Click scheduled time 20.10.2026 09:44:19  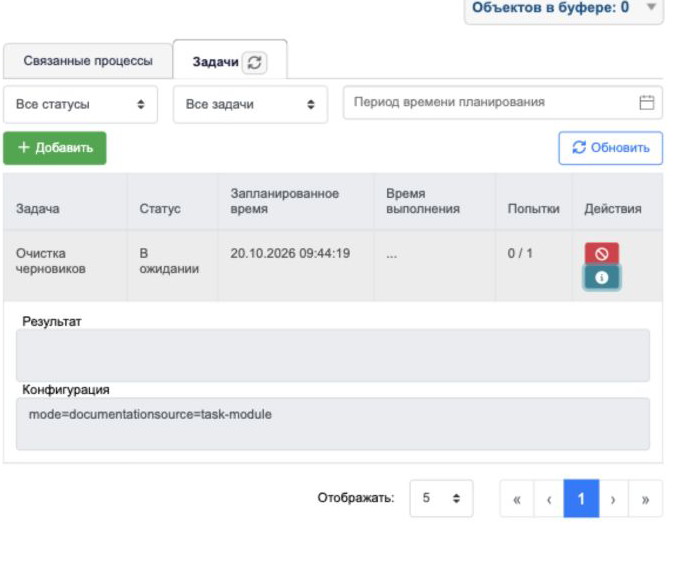point(290,254)
